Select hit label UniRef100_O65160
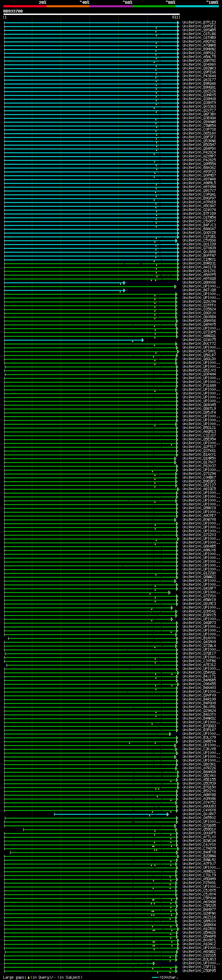Image resolution: width=222 pixels, height=980 pixels. 199,133
